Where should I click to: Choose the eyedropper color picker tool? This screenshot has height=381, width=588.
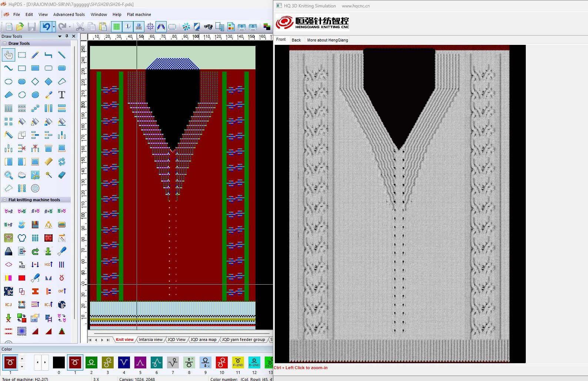(x=49, y=95)
